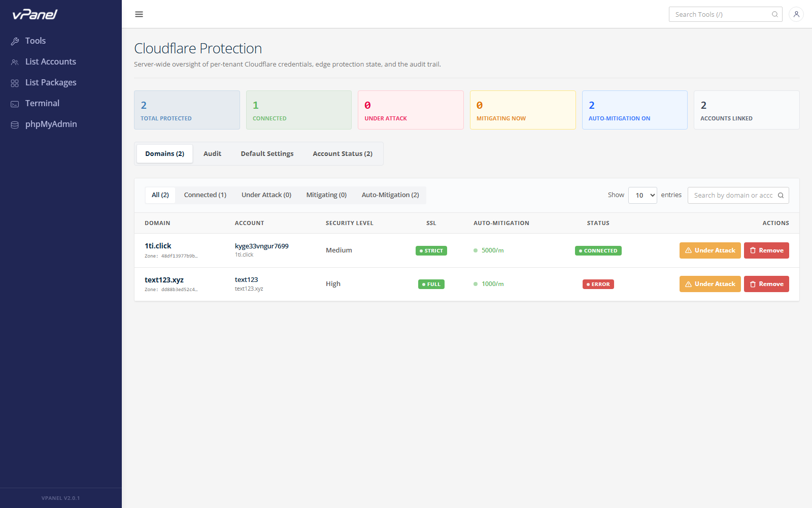Image resolution: width=812 pixels, height=508 pixels.
Task: Click trash icon in text123.xyz row
Action: (x=753, y=284)
